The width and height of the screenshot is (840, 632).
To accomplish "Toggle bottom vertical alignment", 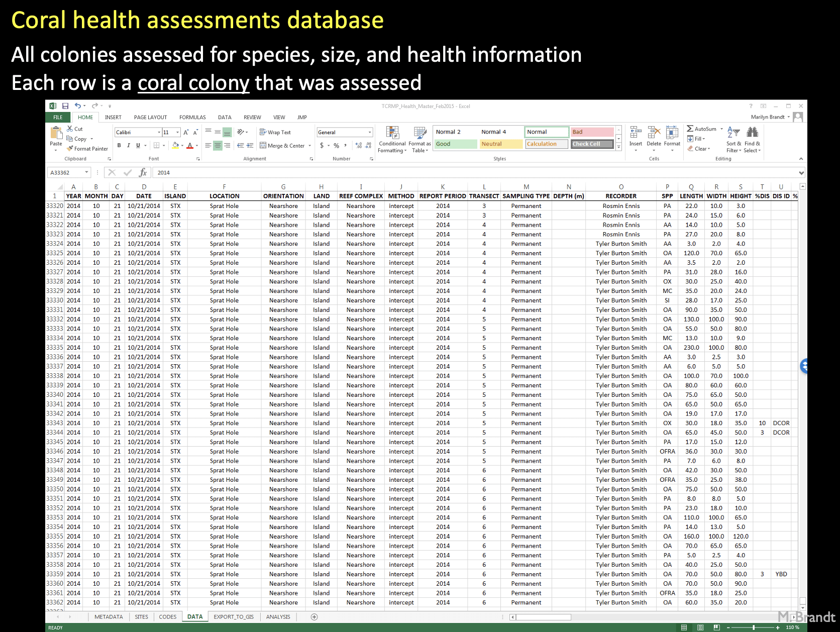I will (227, 132).
